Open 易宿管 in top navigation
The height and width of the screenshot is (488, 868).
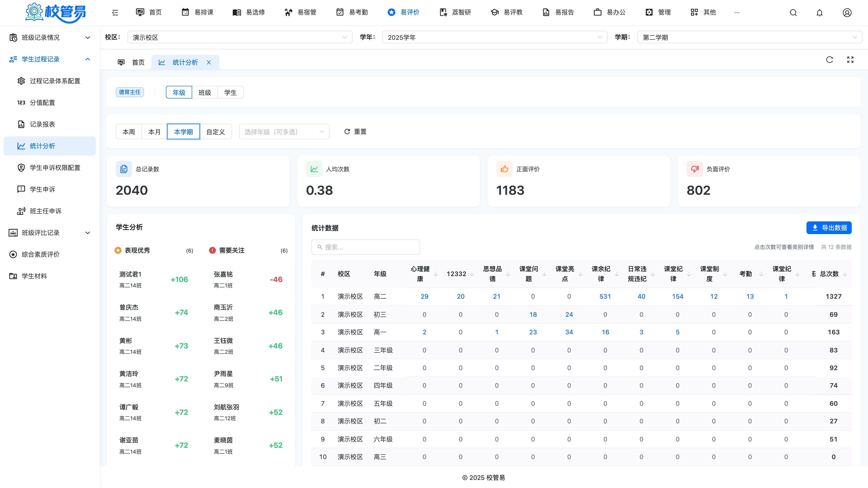[x=301, y=12]
